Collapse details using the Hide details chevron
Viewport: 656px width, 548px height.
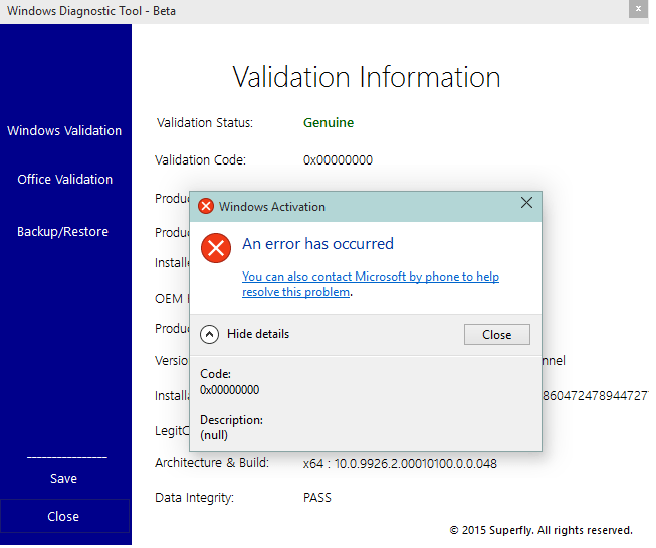pyautogui.click(x=209, y=334)
